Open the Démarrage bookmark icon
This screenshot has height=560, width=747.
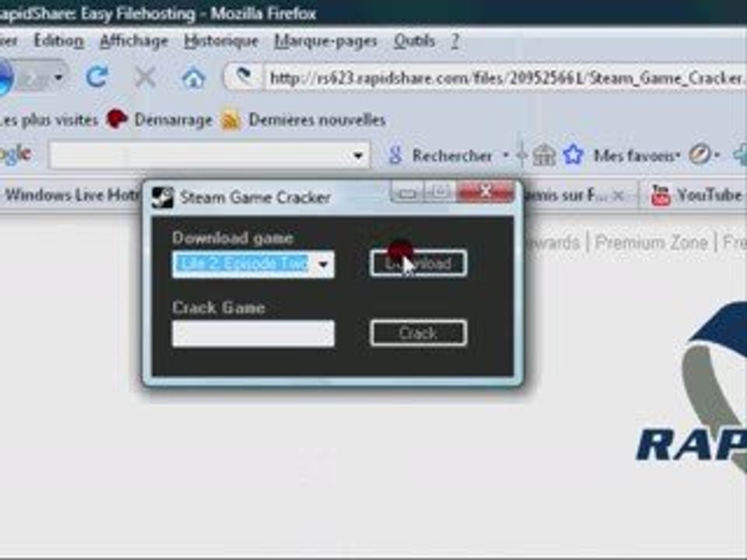point(117,119)
